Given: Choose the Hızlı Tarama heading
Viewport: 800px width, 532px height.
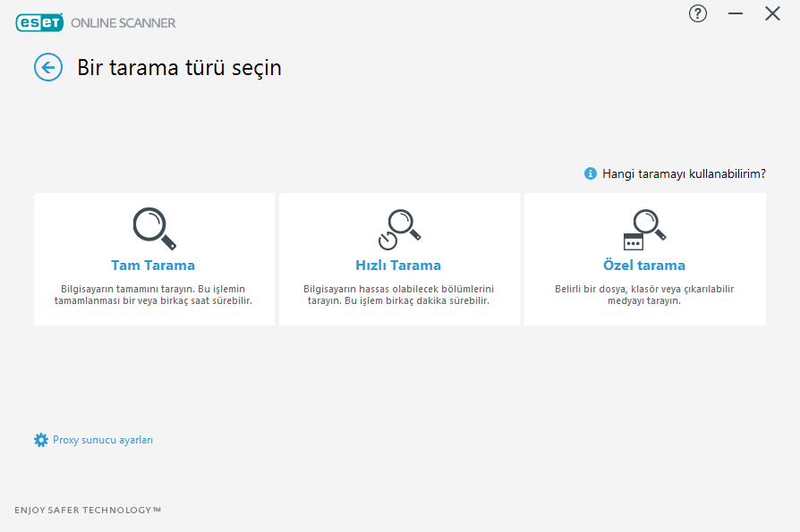Looking at the screenshot, I should click(x=398, y=266).
